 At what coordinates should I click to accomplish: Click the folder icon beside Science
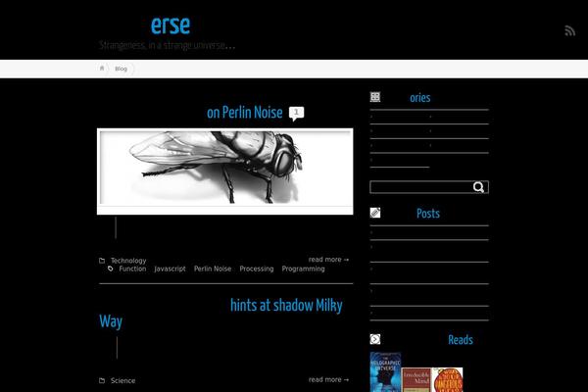(x=102, y=380)
